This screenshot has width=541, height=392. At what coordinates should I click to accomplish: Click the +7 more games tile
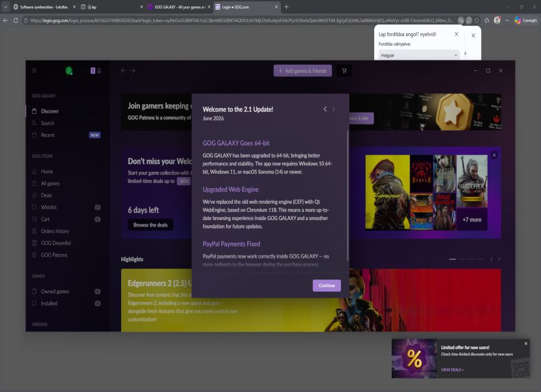(x=472, y=219)
